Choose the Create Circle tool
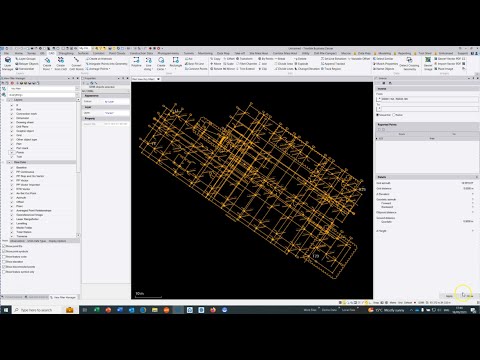This screenshot has width=480, height=360. tap(161, 63)
